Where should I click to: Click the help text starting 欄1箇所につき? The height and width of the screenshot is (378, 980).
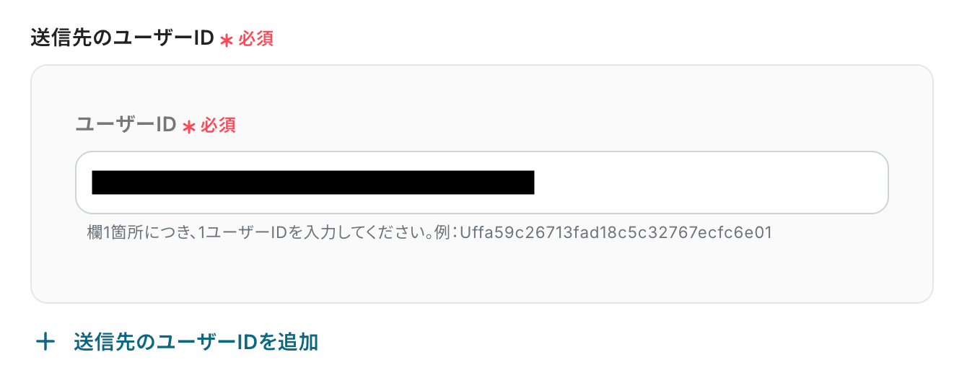pos(429,233)
